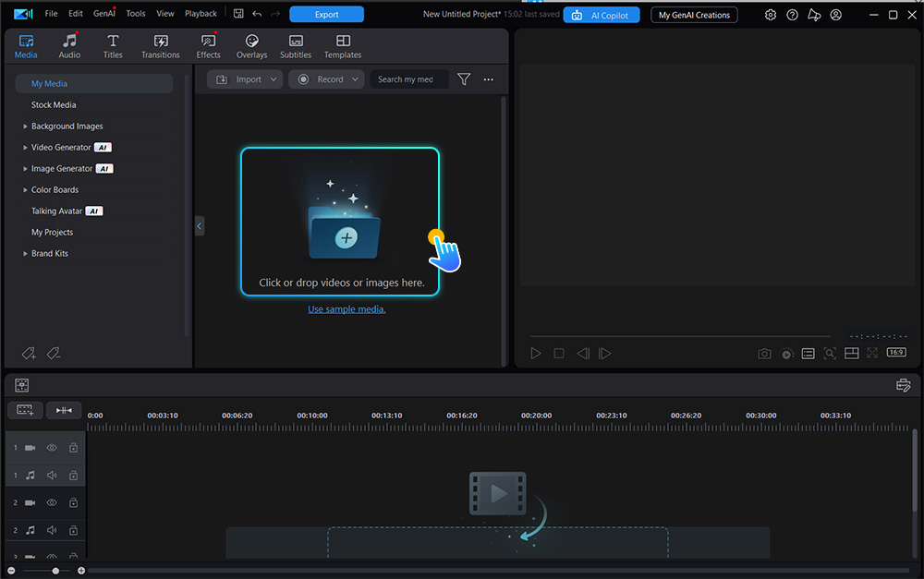The width and height of the screenshot is (924, 579).
Task: Take a snapshot with the camera icon
Action: (x=765, y=353)
